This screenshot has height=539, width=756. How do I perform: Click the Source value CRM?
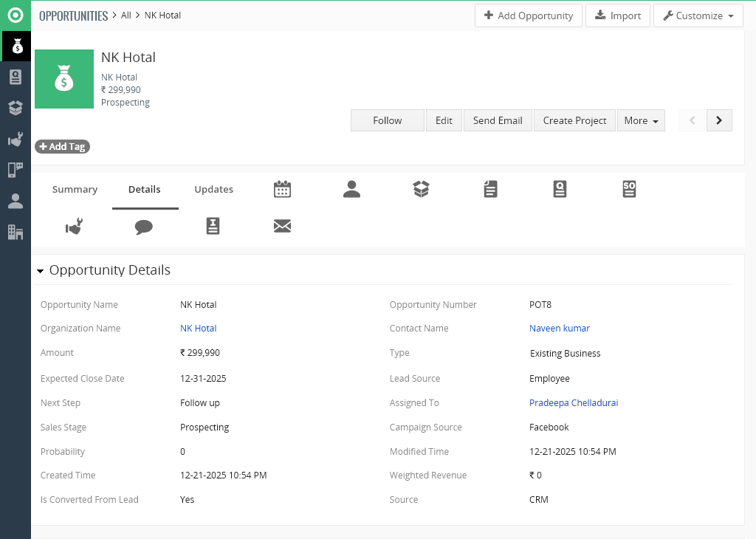click(x=538, y=499)
